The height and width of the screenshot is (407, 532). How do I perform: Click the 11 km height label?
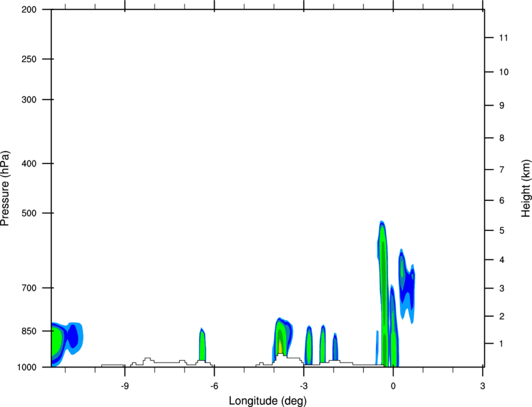[x=503, y=38]
